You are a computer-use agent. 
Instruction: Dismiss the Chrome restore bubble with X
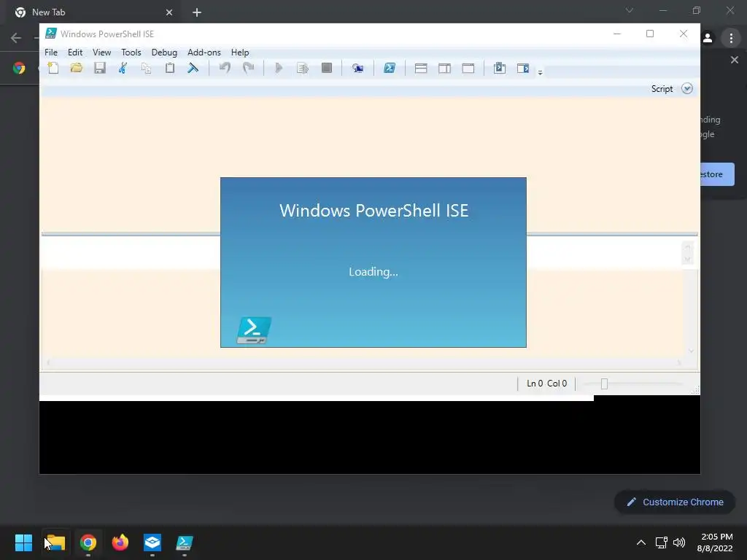pos(735,60)
